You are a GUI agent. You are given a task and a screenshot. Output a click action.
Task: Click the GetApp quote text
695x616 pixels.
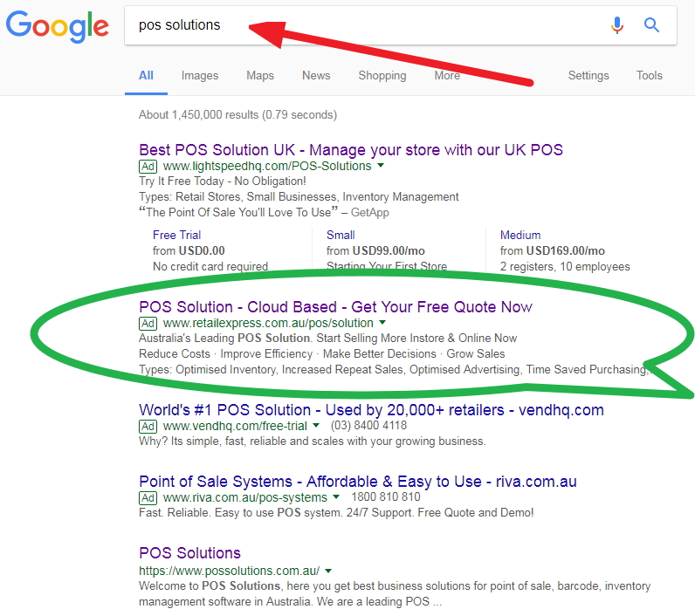pos(264,213)
